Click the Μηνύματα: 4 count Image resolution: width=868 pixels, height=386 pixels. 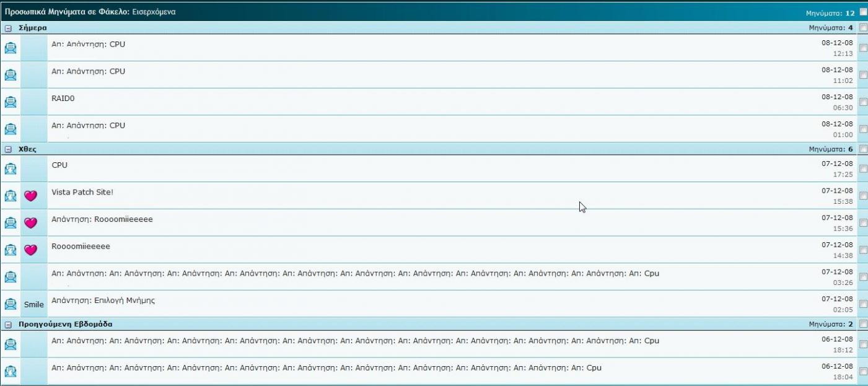click(831, 28)
